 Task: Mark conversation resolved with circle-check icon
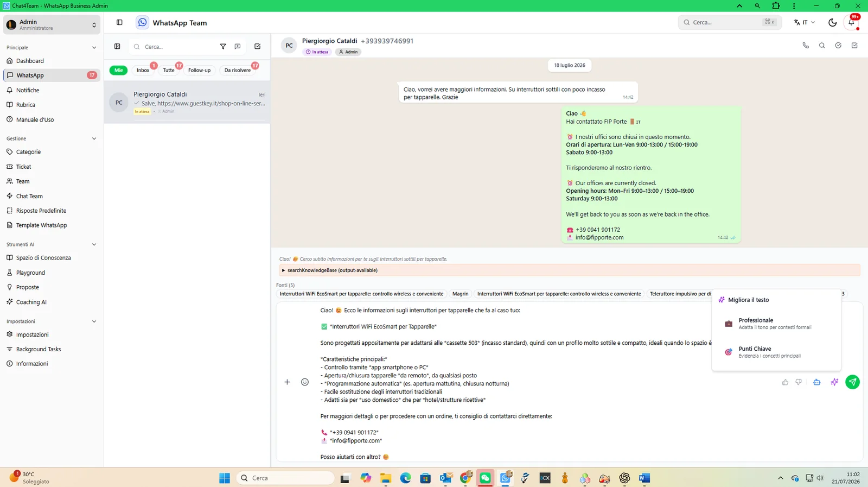(x=838, y=46)
